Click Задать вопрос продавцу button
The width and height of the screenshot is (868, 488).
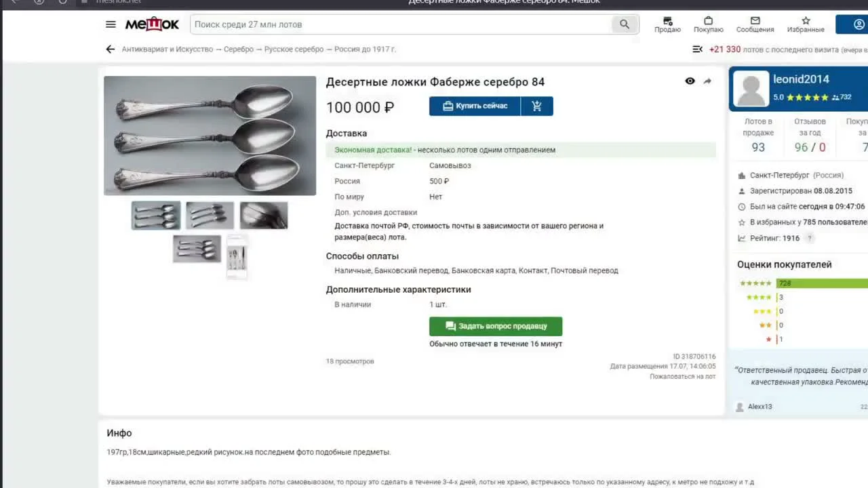pos(496,326)
